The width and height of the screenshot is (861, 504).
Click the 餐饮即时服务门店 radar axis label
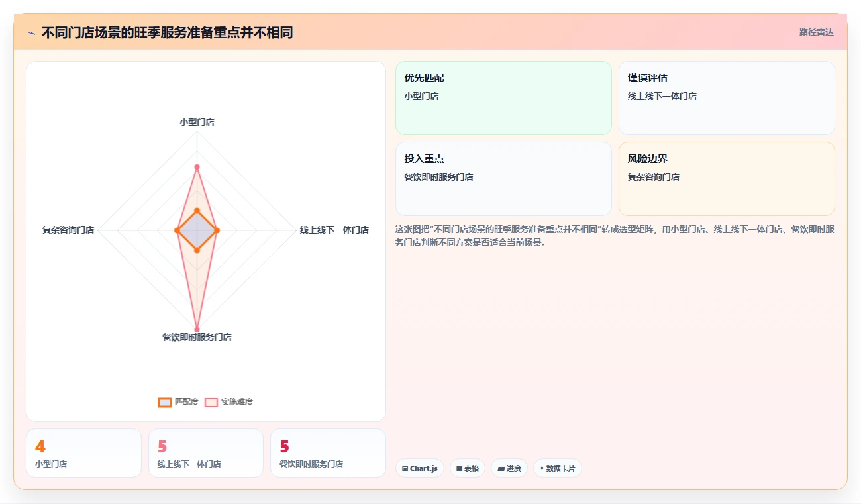pyautogui.click(x=197, y=337)
